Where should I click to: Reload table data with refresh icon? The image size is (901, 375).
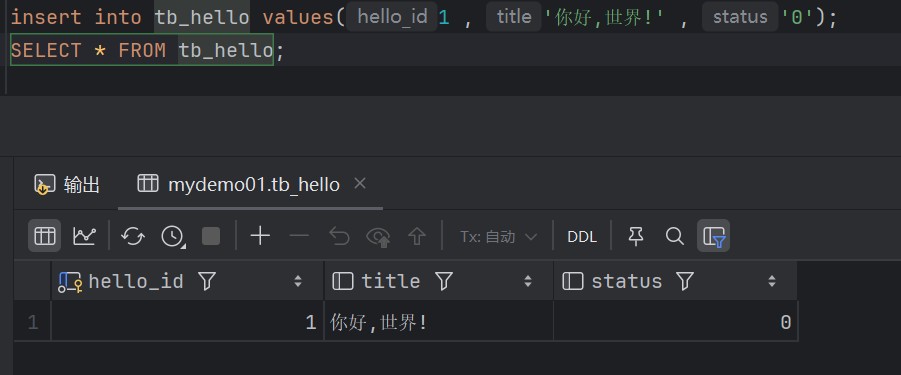click(x=133, y=236)
